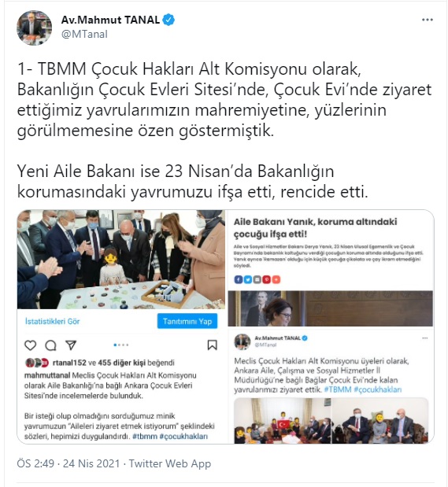The width and height of the screenshot is (448, 487).
Task: Click the blue verified badge
Action: (x=168, y=20)
